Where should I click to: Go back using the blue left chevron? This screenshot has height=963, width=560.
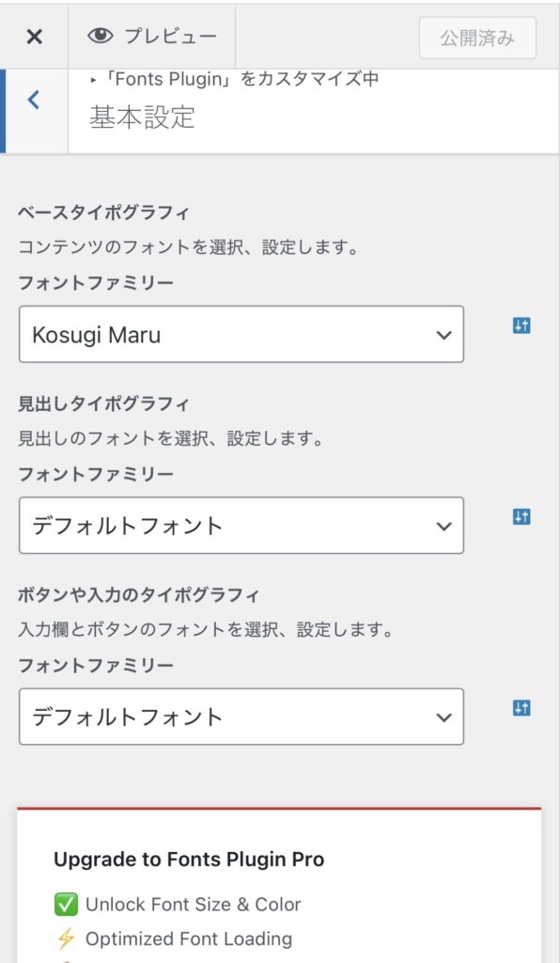click(x=34, y=100)
